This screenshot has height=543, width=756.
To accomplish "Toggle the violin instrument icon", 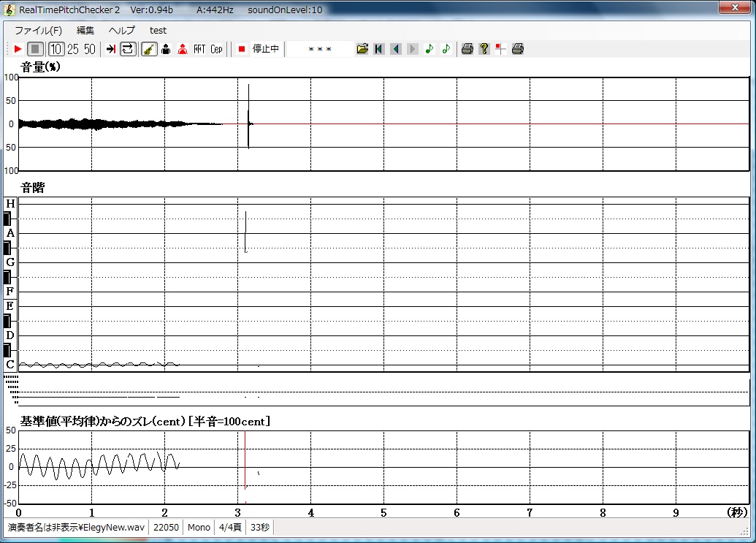I will (149, 49).
